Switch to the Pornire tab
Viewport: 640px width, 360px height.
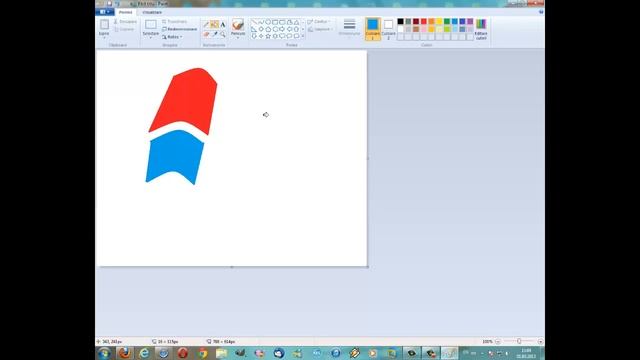(125, 12)
